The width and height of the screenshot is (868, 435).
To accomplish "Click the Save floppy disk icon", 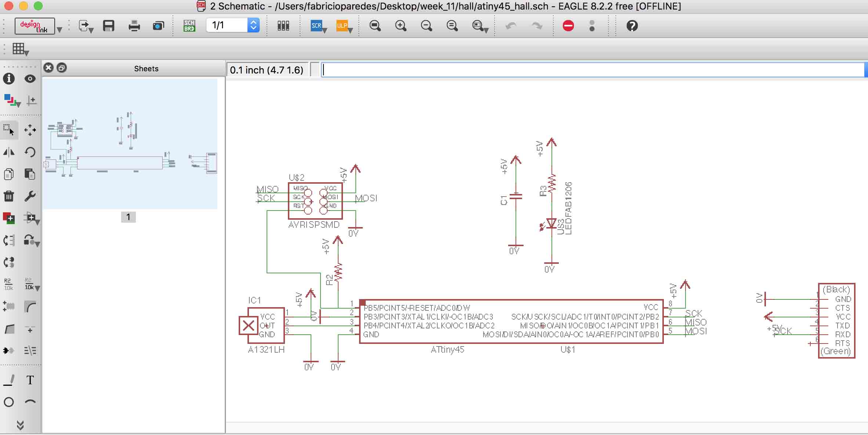I will point(109,26).
